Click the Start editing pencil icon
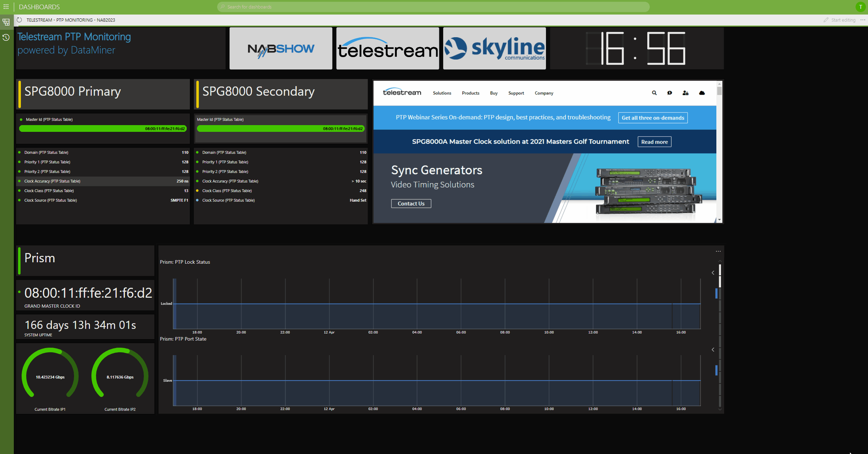 (826, 20)
